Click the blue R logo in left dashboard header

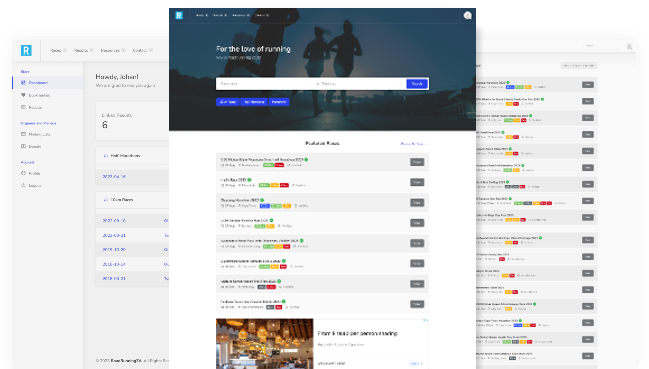[x=26, y=50]
